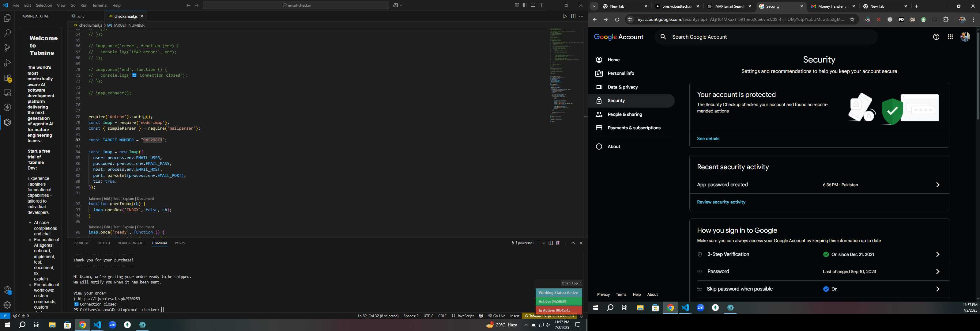Click the FD extension icon in Chrome toolbar

pyautogui.click(x=901, y=20)
